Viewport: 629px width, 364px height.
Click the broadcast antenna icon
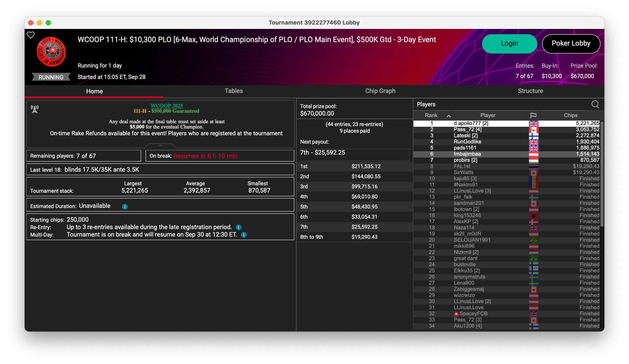(x=35, y=109)
